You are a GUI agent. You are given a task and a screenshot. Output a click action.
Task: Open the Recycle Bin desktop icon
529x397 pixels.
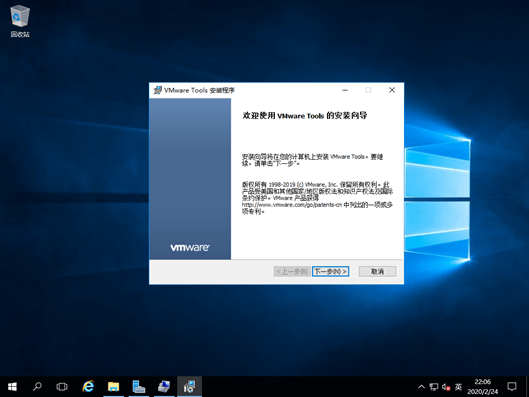[20, 21]
